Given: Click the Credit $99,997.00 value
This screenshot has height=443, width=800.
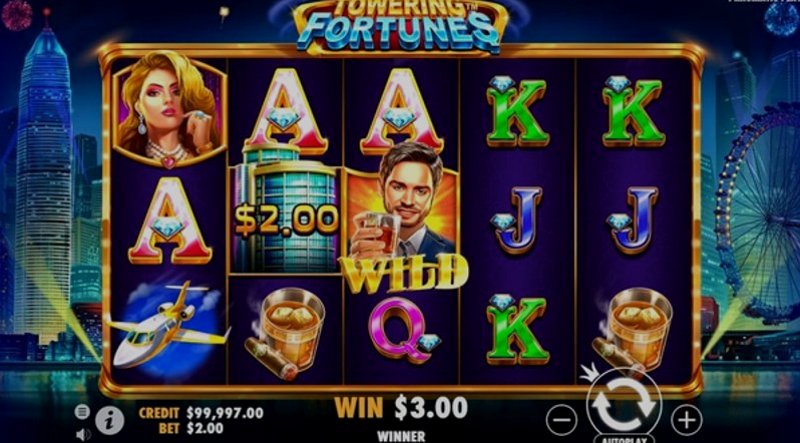Looking at the screenshot, I should (x=224, y=412).
